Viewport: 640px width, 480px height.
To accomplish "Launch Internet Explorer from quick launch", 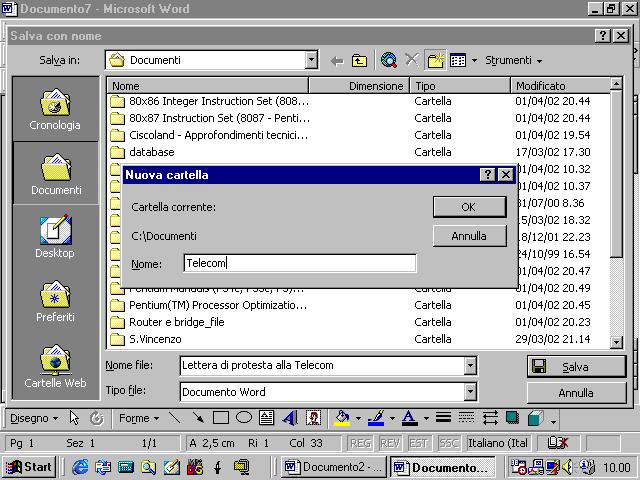I will tap(80, 467).
